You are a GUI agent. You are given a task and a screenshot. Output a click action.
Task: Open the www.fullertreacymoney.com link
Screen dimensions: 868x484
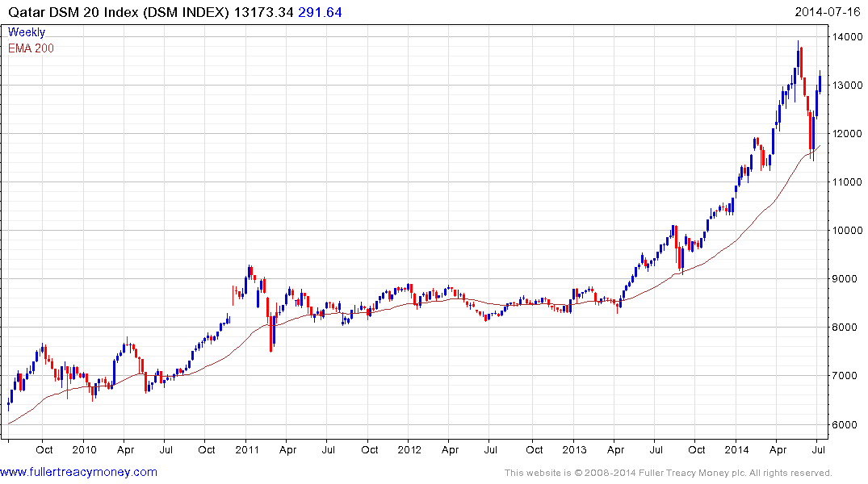[78, 473]
